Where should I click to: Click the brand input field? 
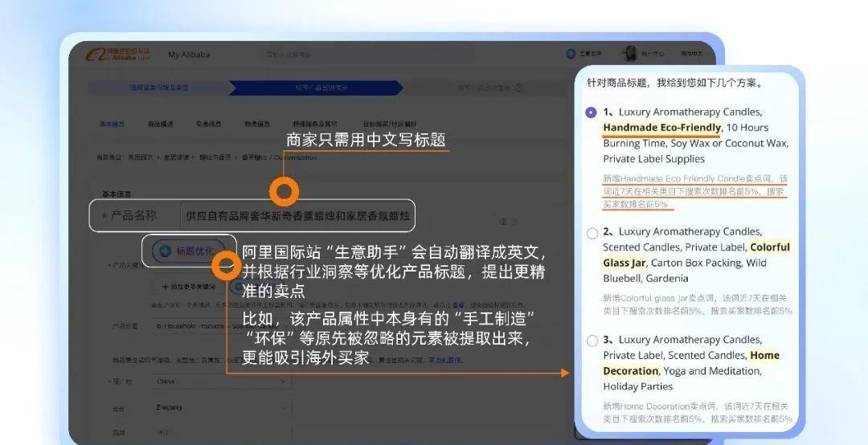coord(221,432)
